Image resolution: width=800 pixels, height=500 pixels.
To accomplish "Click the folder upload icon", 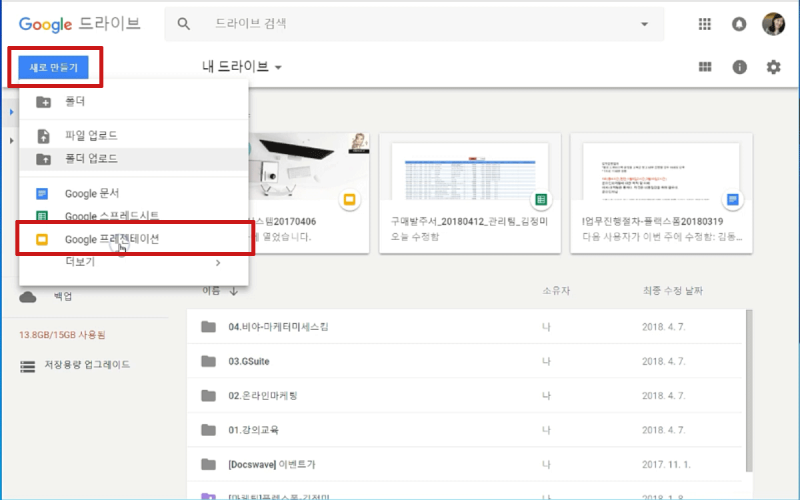I will coord(43,159).
